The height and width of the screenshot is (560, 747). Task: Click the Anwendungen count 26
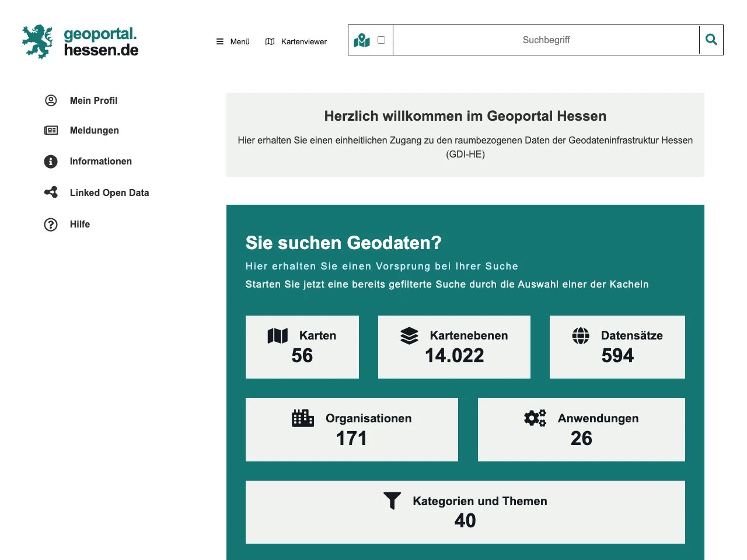581,438
